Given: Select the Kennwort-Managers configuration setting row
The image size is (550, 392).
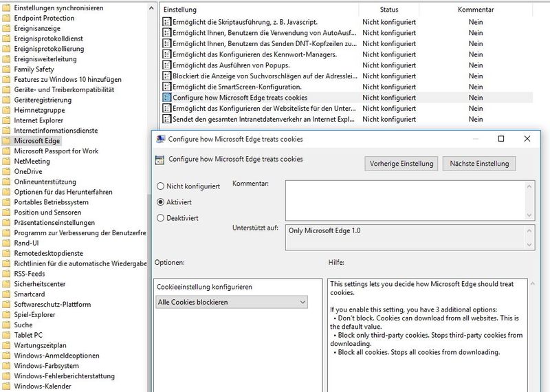Looking at the screenshot, I should [x=347, y=54].
